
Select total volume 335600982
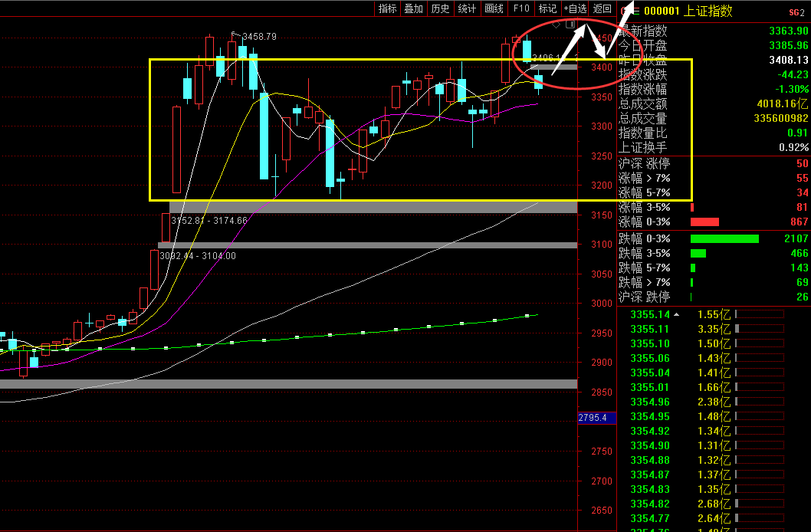pos(781,118)
